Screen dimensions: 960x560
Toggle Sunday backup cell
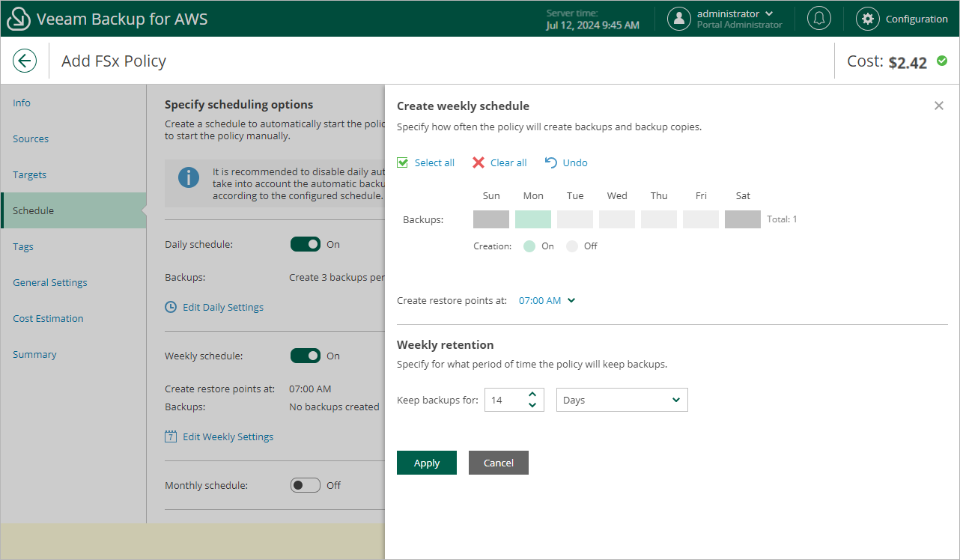tap(491, 219)
